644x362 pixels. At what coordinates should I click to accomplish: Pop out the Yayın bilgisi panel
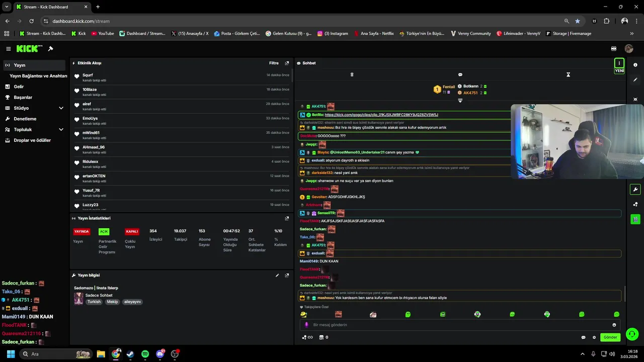[x=287, y=276]
